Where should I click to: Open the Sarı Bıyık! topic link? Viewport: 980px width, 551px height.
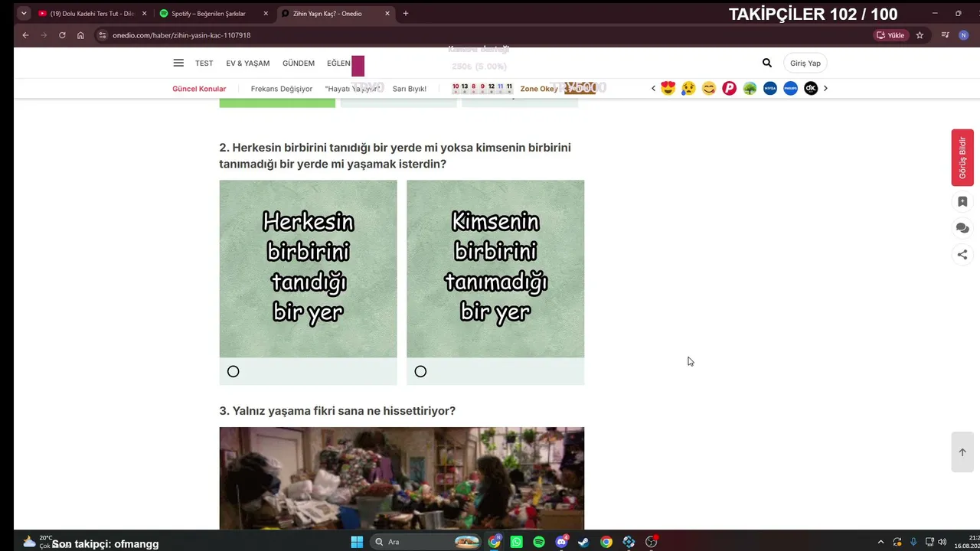click(x=410, y=89)
